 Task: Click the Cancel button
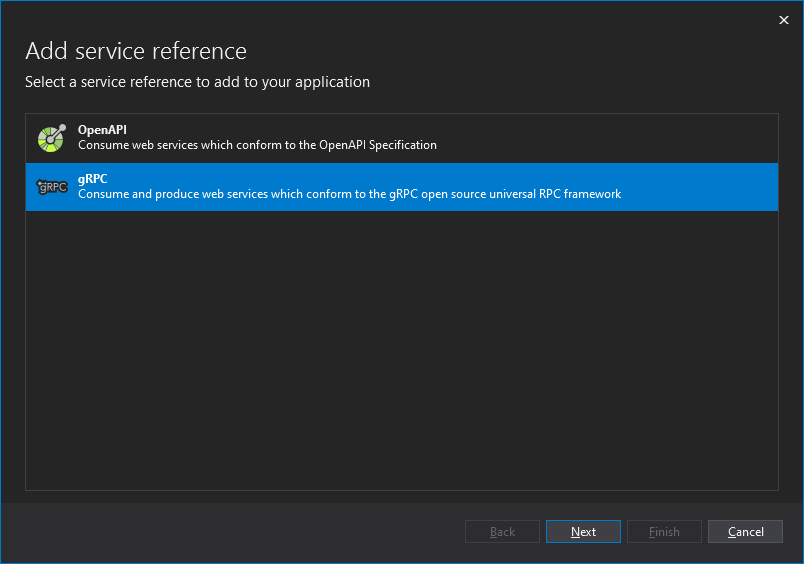[745, 532]
